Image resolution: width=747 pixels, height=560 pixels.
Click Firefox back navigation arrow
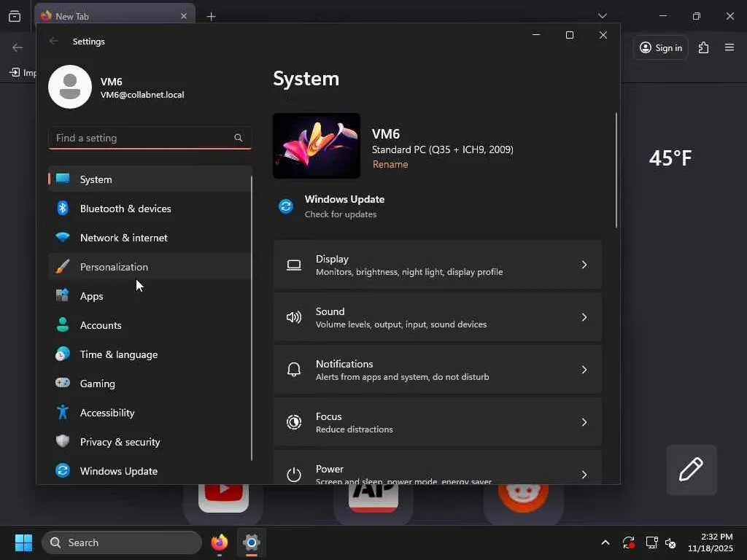tap(18, 47)
